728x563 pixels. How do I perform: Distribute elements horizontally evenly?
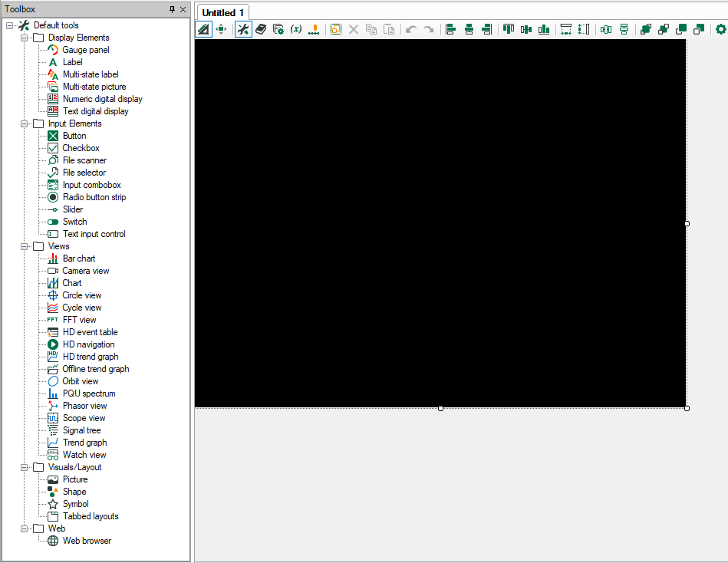[x=606, y=29]
